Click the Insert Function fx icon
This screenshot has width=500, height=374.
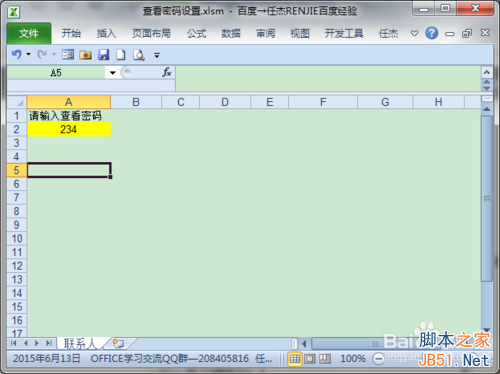point(167,72)
